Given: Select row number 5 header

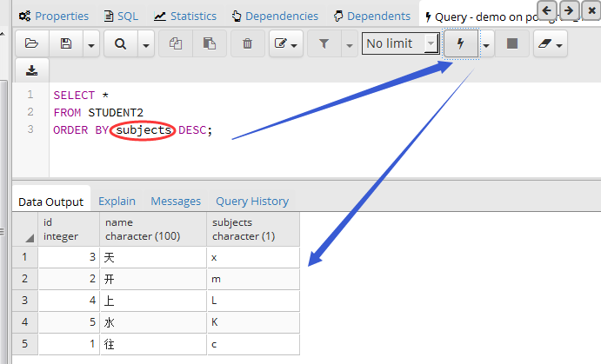Looking at the screenshot, I should point(25,344).
